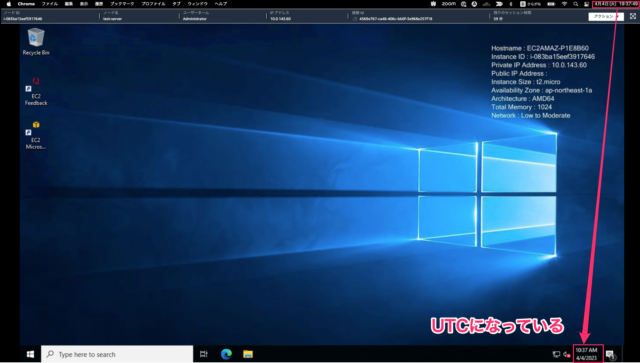Click the IP address '10.0.143.60' in the session bar
The width and height of the screenshot is (640, 363).
coord(280,19)
